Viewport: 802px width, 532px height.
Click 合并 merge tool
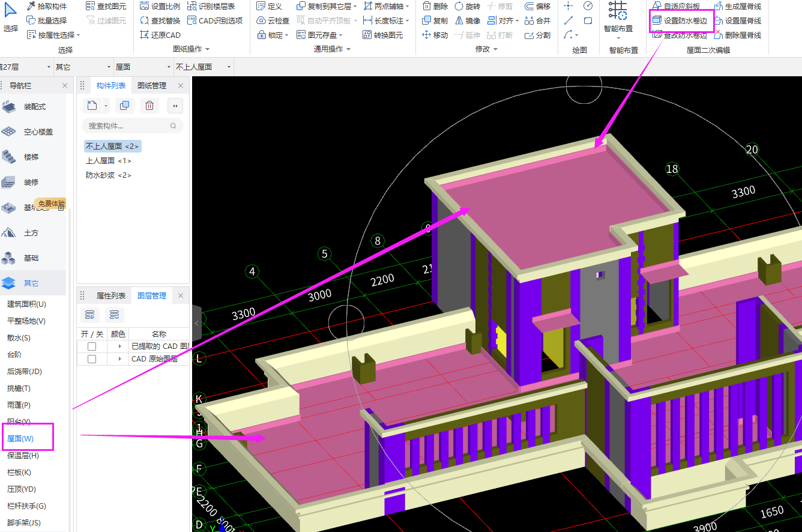[x=537, y=20]
